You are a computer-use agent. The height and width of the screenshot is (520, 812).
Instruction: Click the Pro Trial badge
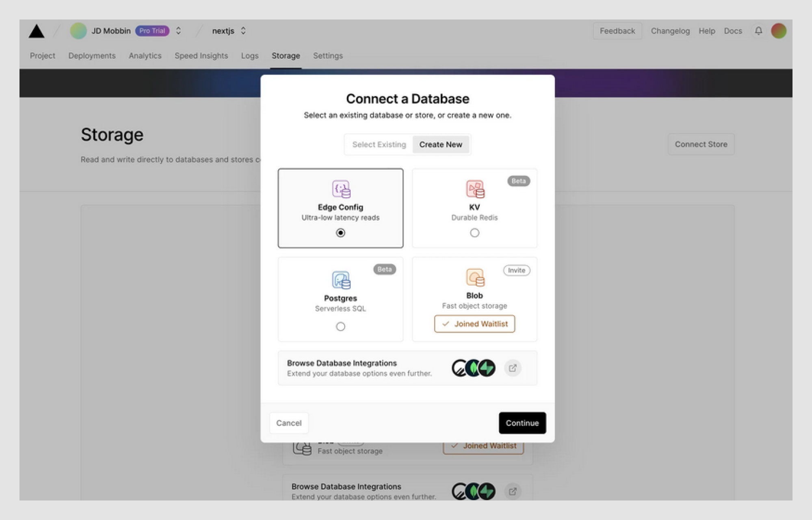[152, 31]
